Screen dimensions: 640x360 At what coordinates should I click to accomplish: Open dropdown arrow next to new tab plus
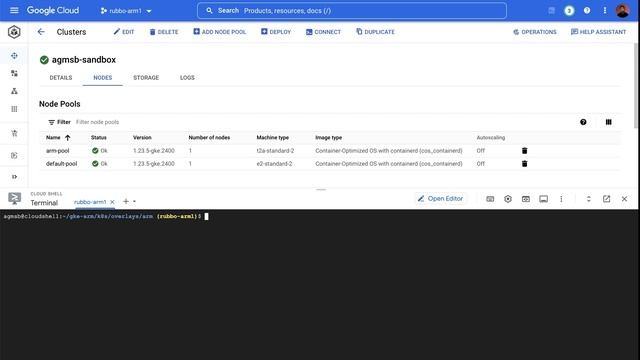[134, 202]
